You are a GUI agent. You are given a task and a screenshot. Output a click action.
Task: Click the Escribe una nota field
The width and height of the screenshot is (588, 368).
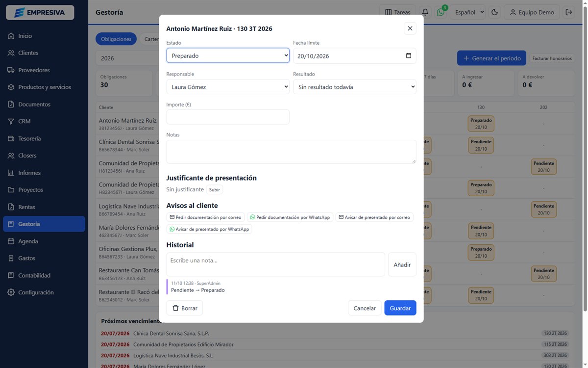pos(276,264)
